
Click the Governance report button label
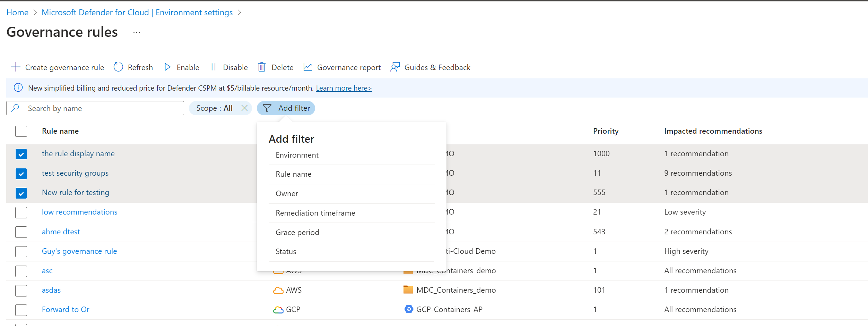pyautogui.click(x=349, y=67)
